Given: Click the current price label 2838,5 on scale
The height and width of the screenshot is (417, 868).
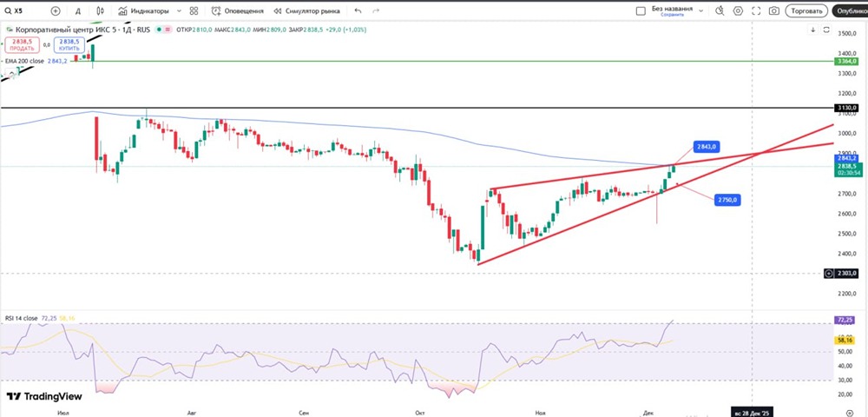Looking at the screenshot, I should pos(846,166).
